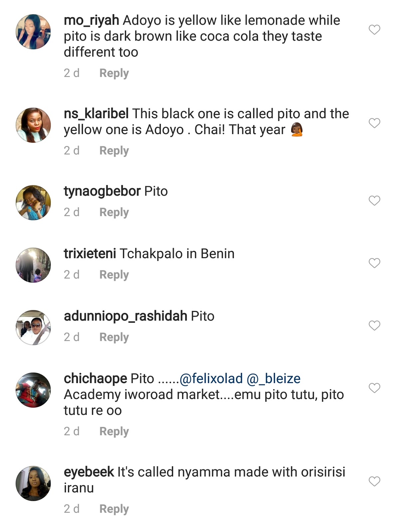Open the @_bleize mention link
402x532 pixels.
(x=274, y=379)
